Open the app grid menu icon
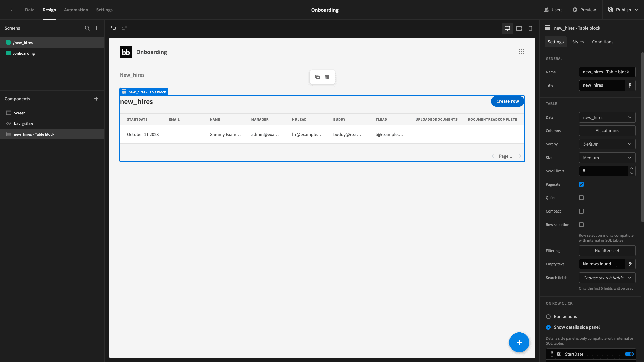Viewport: 644px width, 362px height. (521, 52)
